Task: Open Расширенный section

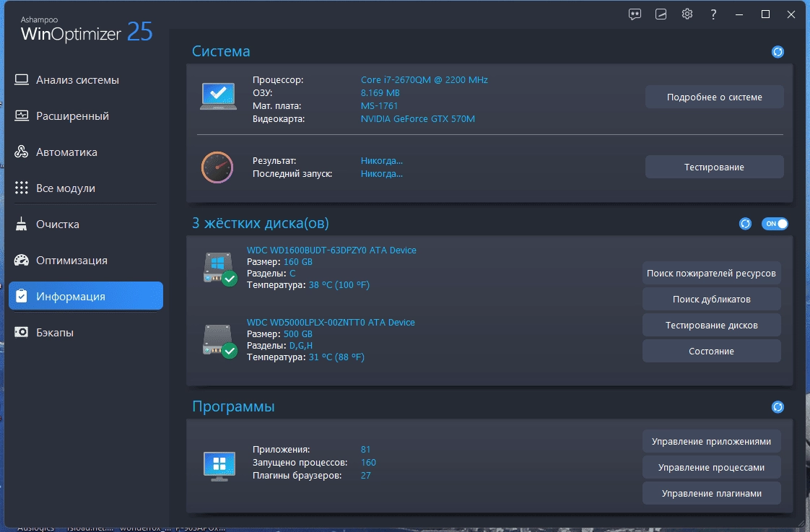Action: tap(86, 116)
